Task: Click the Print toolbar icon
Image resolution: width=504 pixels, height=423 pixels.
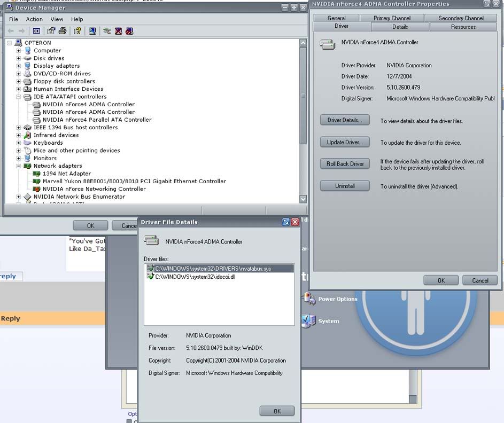Action: pyautogui.click(x=63, y=31)
